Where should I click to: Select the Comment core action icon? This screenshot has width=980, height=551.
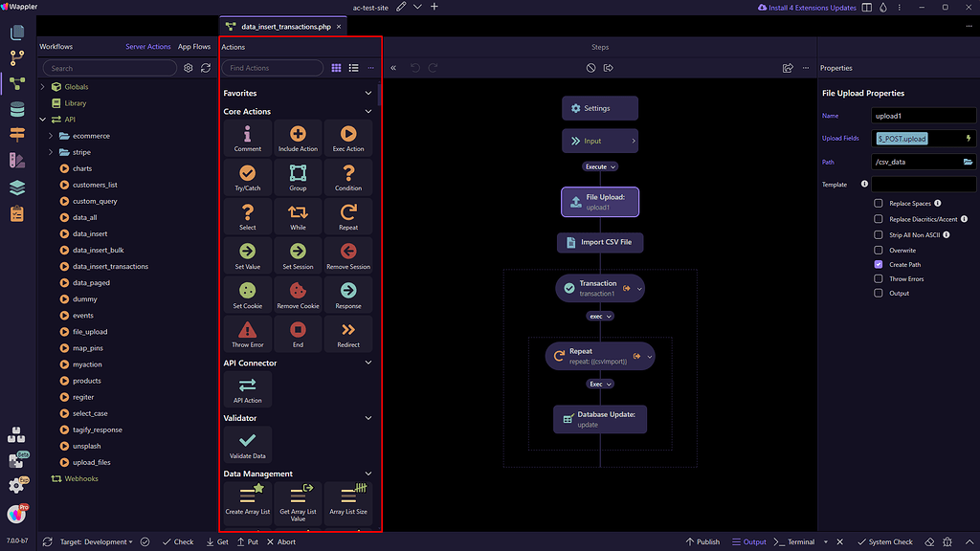247,137
